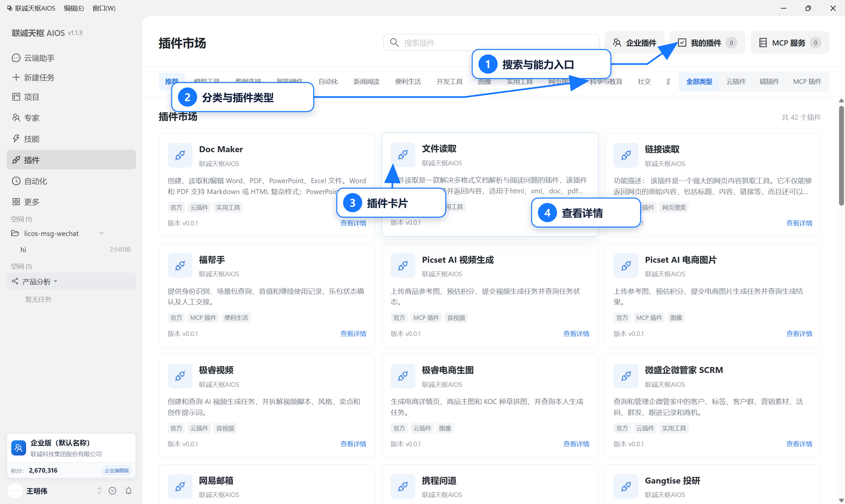Select the 开发工具 category tab
845x504 pixels.
[449, 82]
